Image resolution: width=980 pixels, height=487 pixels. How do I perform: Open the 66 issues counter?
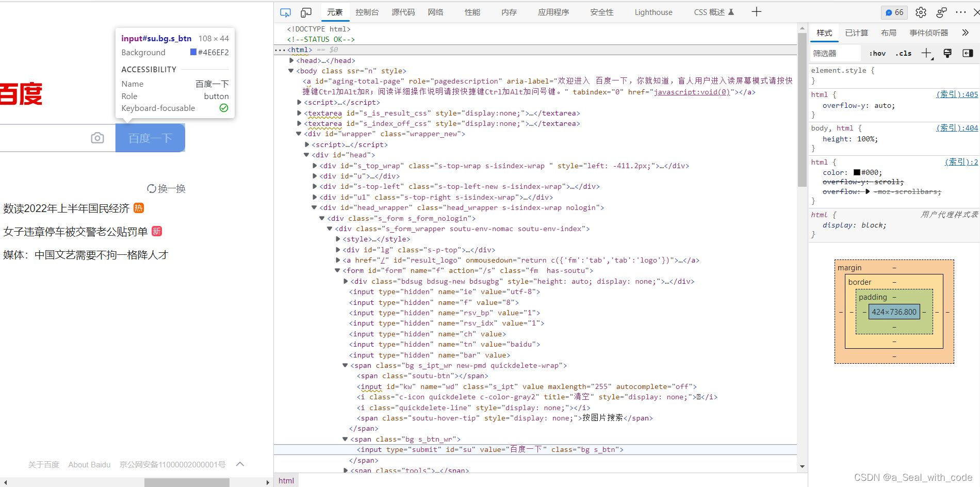coord(894,12)
